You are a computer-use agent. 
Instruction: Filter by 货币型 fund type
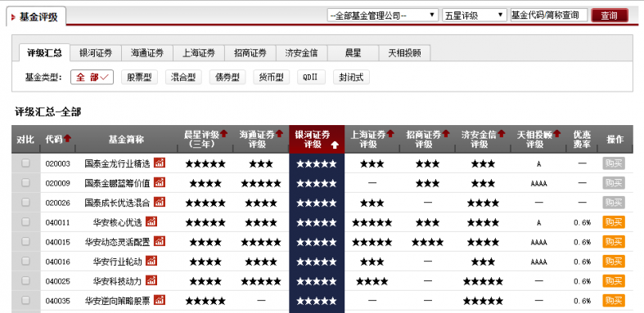tap(272, 77)
